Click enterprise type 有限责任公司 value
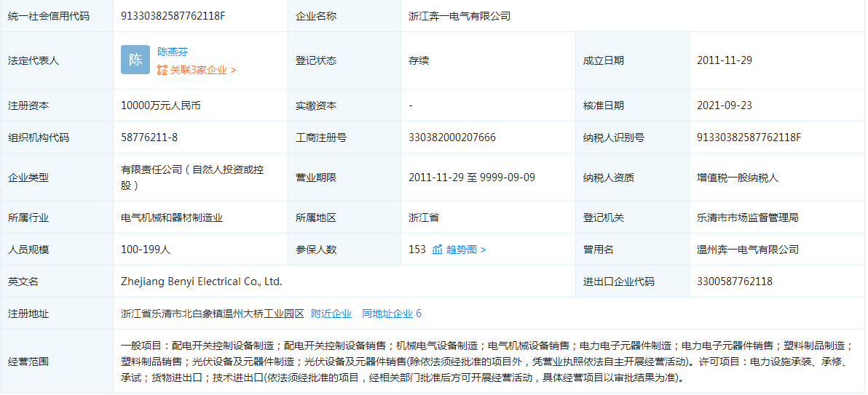 [193, 177]
